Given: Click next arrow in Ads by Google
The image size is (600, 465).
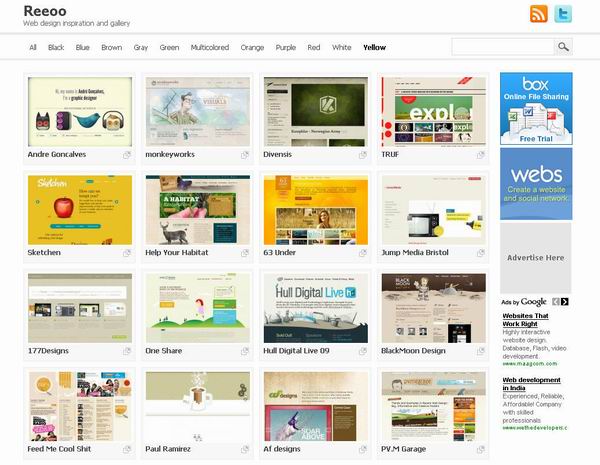Looking at the screenshot, I should pyautogui.click(x=564, y=301).
